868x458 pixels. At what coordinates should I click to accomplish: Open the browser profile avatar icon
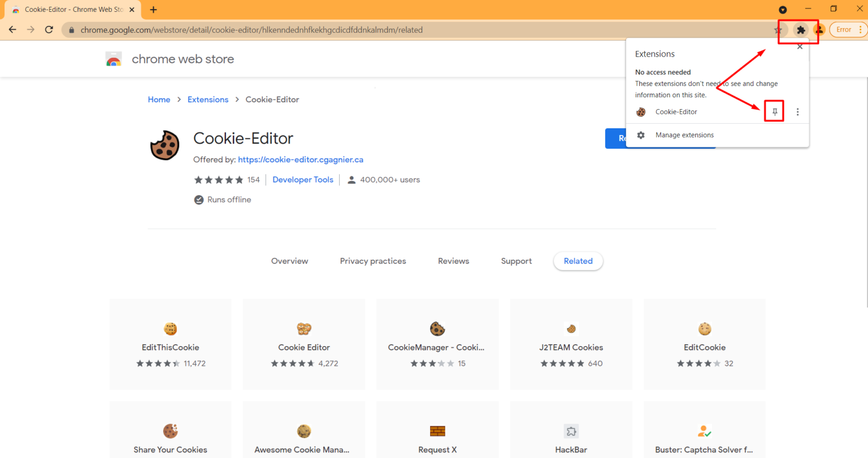click(x=819, y=29)
